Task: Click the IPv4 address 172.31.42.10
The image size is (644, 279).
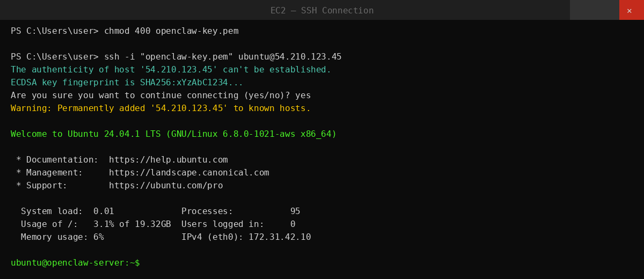Action: 279,237
